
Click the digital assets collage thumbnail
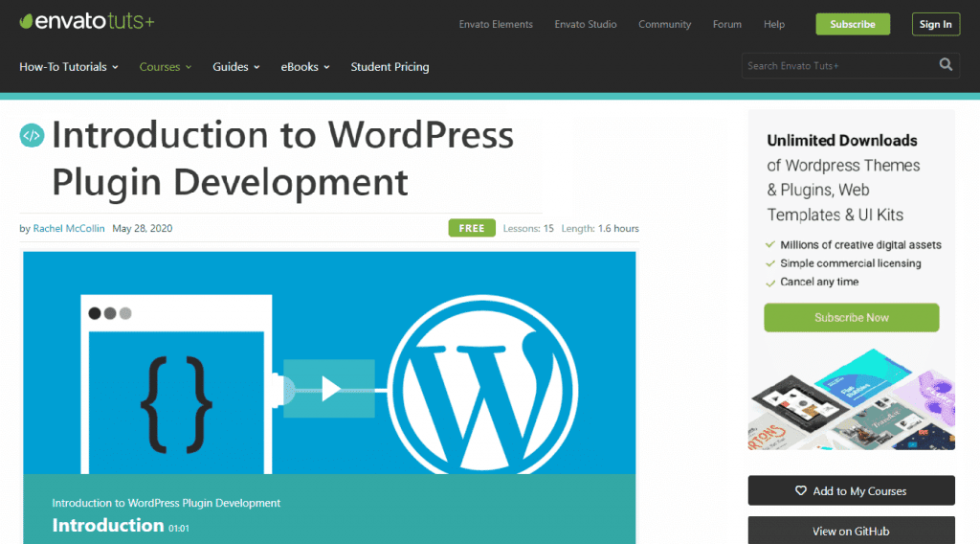[x=851, y=399]
